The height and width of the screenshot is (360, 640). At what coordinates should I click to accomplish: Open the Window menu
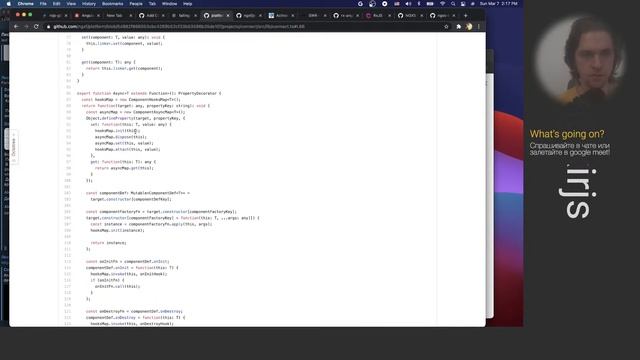pyautogui.click(x=169, y=4)
